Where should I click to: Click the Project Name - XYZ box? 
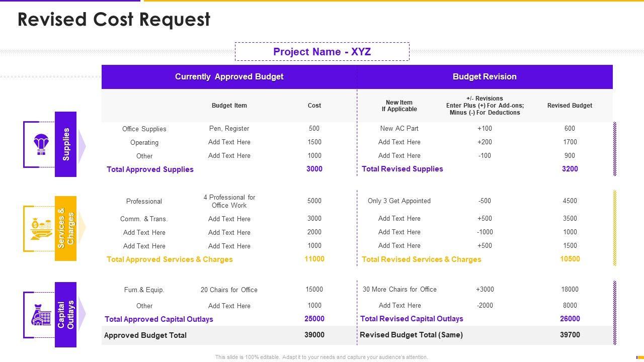click(x=322, y=52)
